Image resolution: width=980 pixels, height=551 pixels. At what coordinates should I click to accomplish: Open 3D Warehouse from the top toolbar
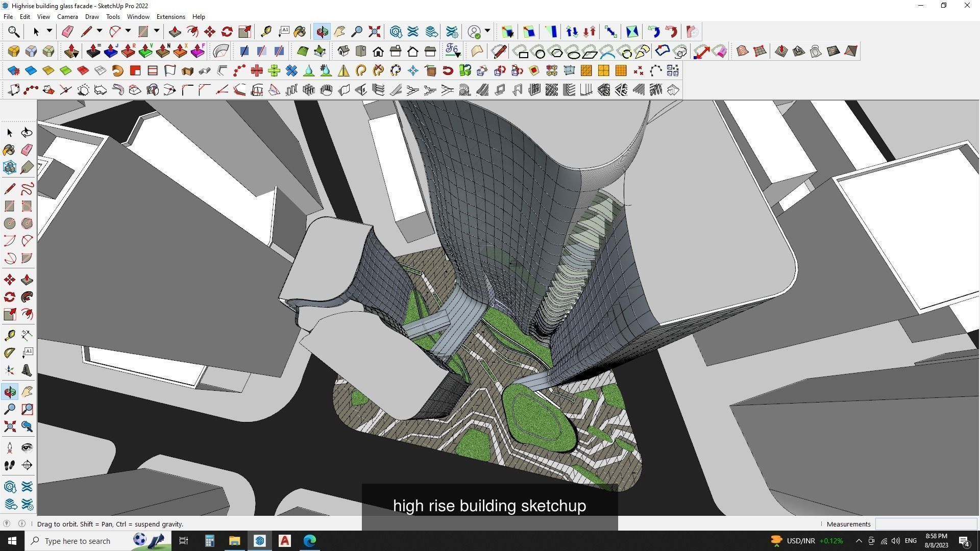(396, 32)
